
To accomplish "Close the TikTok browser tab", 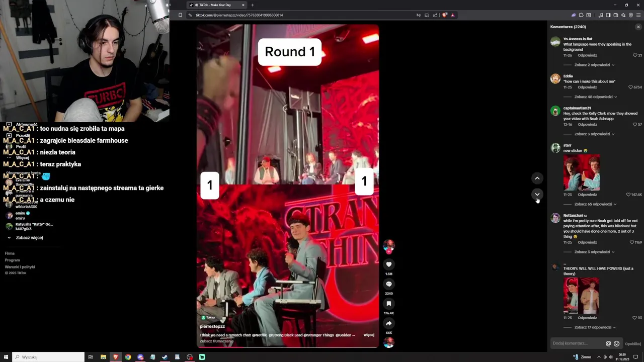I will (243, 5).
